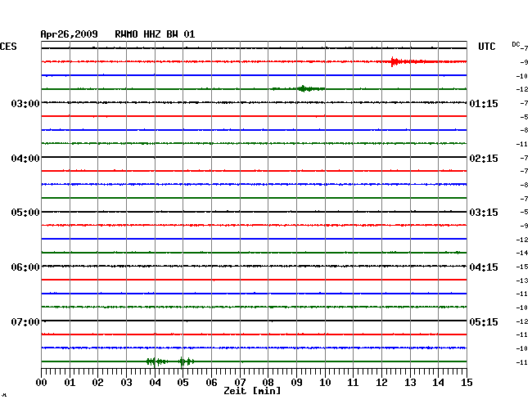Select minute label '15' on time axis
This screenshot has width=532, height=404.
click(x=467, y=383)
